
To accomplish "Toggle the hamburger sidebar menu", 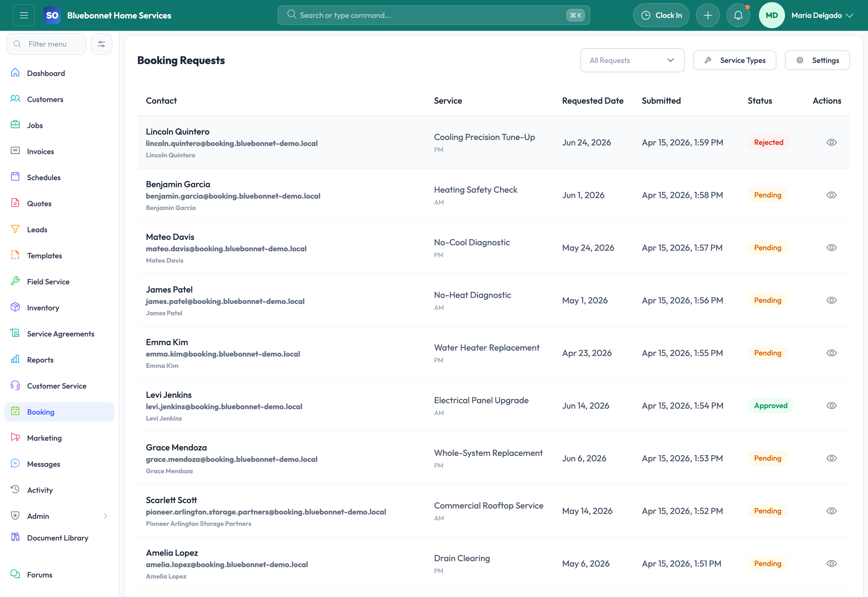I will [24, 15].
